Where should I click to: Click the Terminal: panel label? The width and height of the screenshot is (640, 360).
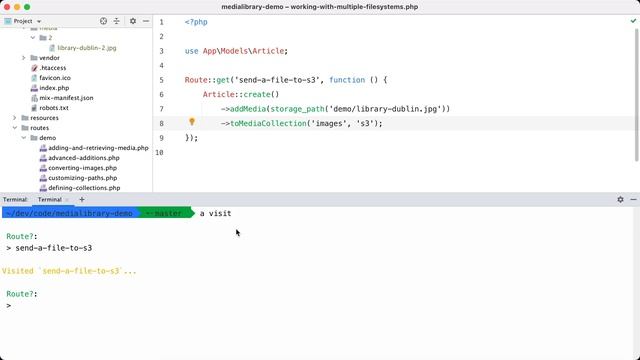pos(15,200)
